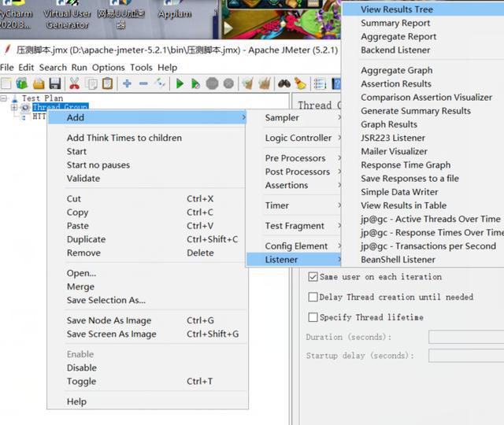
Task: Click the Duration (seconds) input field
Action: pos(466,338)
